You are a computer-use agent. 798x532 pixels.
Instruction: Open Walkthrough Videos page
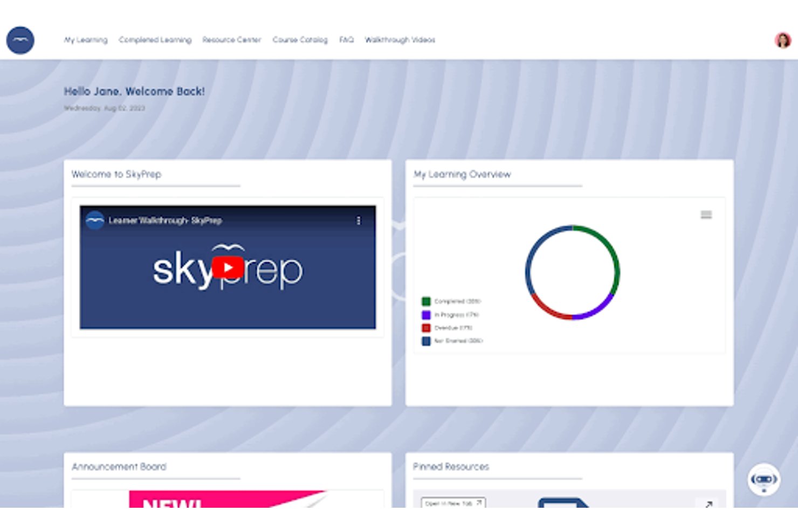tap(400, 40)
